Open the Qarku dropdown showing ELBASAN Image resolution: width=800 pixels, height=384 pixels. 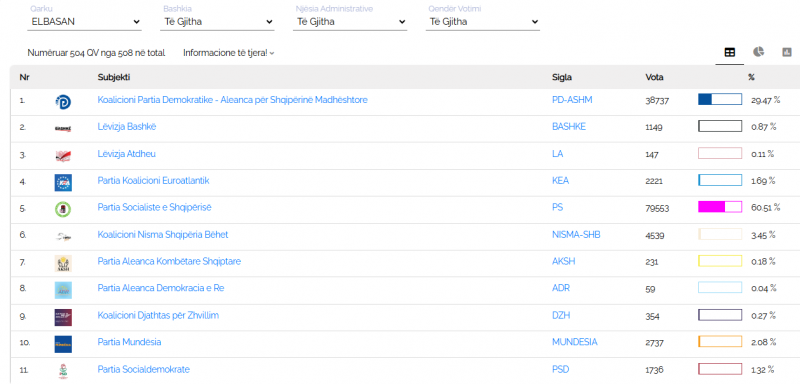tap(84, 22)
